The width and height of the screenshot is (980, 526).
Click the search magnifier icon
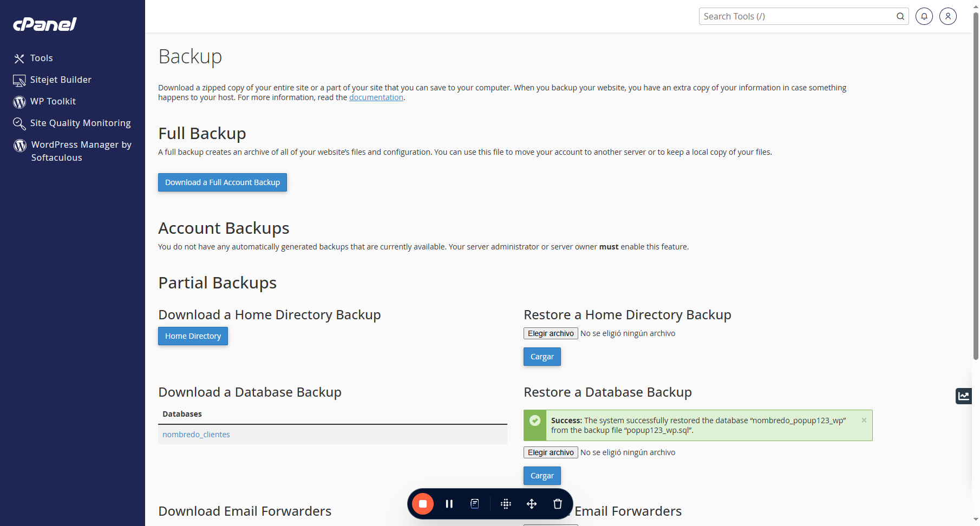click(x=900, y=16)
